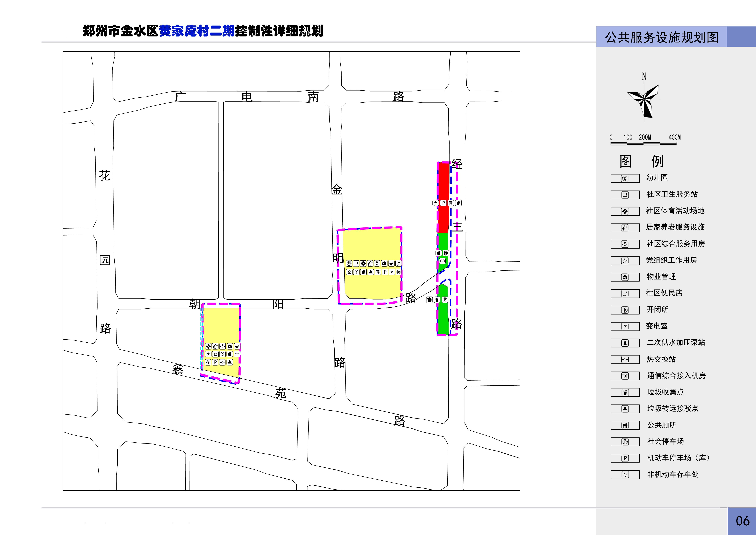Image resolution: width=756 pixels, height=535 pixels.
Task: Select the road character 花
Action: coord(105,175)
